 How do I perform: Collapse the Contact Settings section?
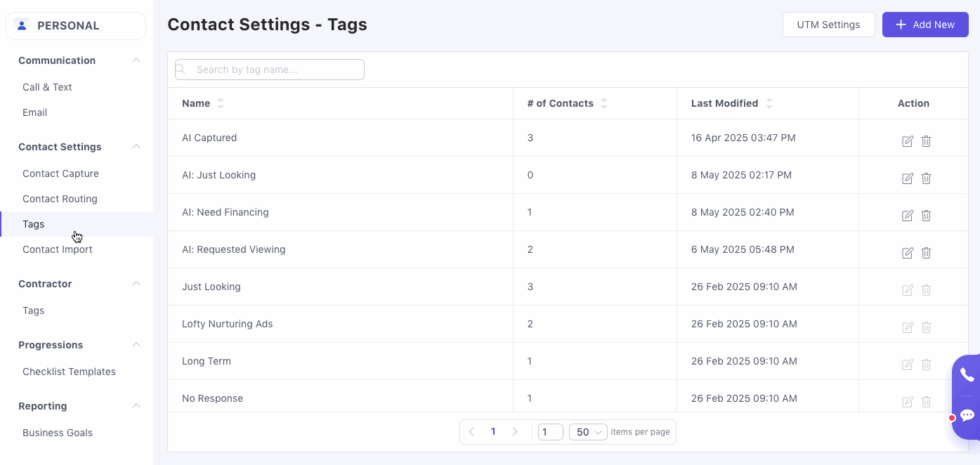tap(136, 147)
